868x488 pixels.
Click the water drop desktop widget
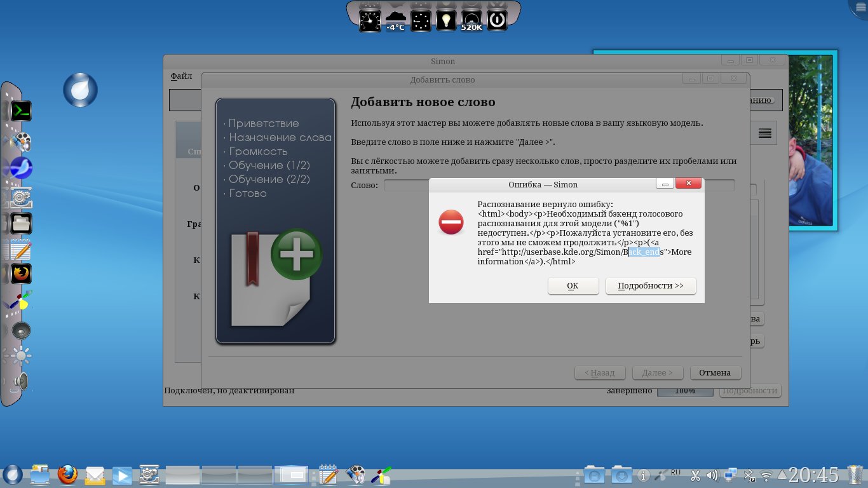[80, 90]
